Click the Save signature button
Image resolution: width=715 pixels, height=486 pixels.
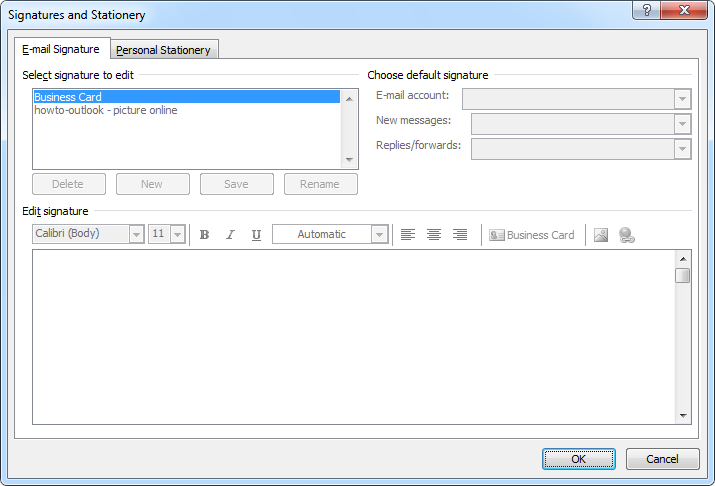pos(237,184)
